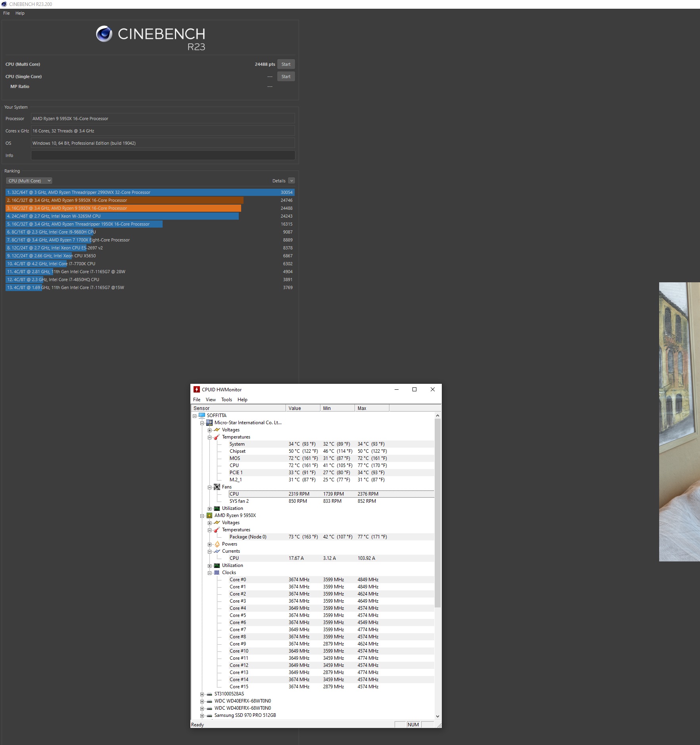Collapse the Clocks node

[x=209, y=573]
